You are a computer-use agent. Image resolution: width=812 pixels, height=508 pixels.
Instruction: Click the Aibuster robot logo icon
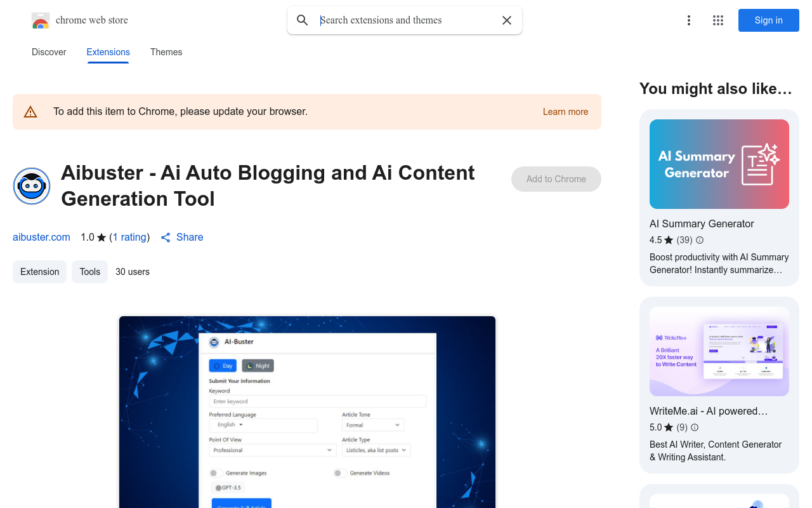pos(32,186)
